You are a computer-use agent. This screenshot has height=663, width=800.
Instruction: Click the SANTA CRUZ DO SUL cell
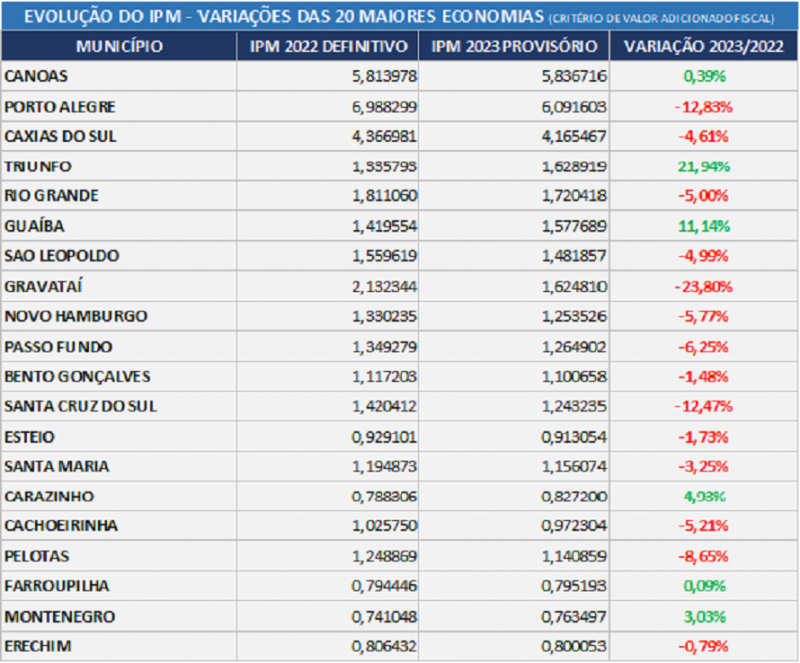119,406
